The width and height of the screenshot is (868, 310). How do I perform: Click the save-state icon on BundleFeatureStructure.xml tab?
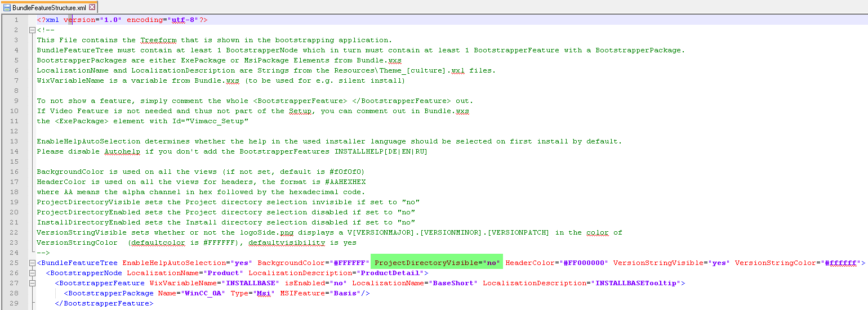(7, 7)
